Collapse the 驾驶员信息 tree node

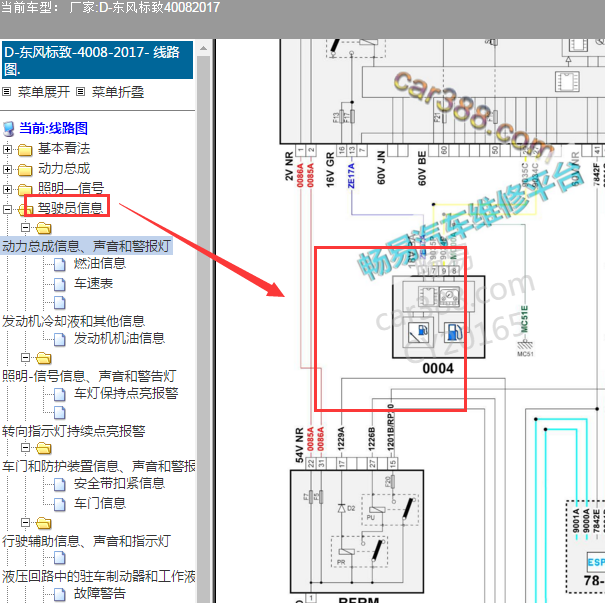point(7,209)
